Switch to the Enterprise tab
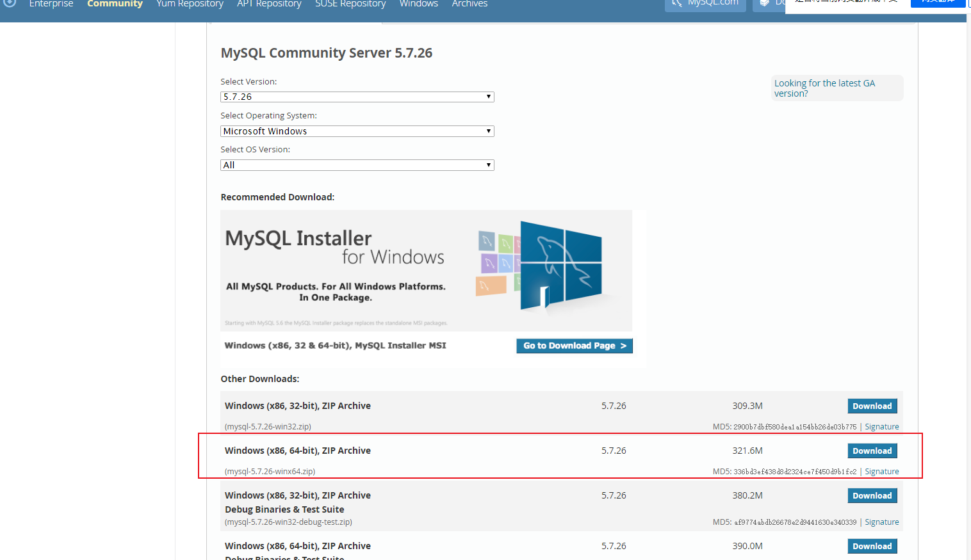Screen dimensions: 971x560 coord(51,4)
